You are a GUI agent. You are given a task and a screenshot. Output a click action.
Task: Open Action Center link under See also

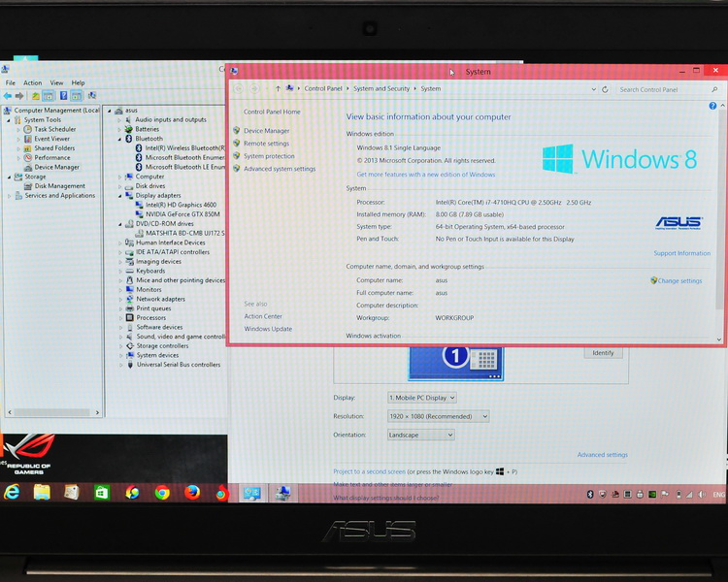pos(263,316)
